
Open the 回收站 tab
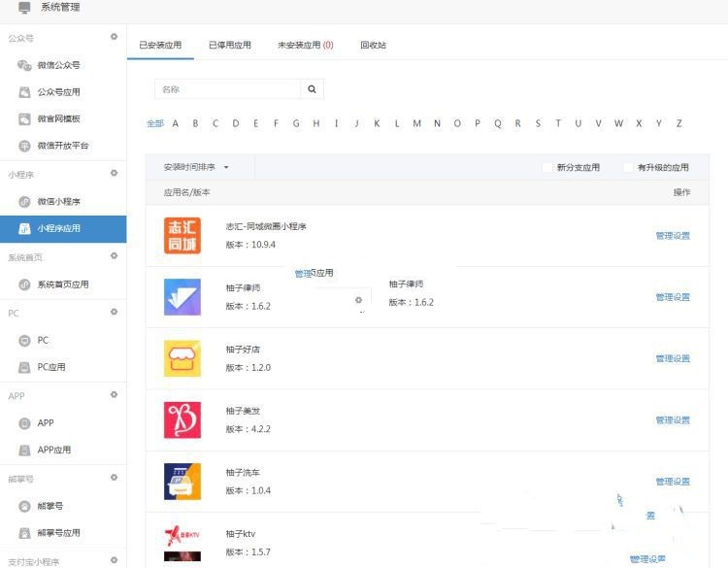(374, 45)
